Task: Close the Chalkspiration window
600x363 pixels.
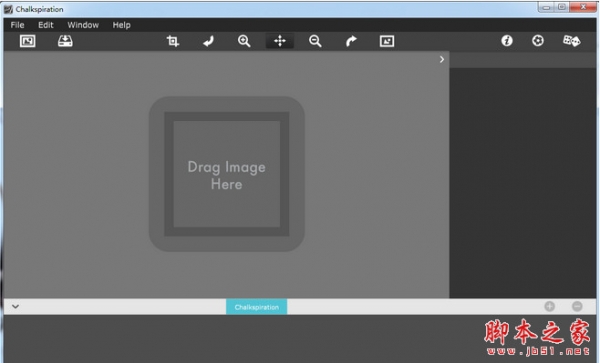Action: click(x=583, y=7)
